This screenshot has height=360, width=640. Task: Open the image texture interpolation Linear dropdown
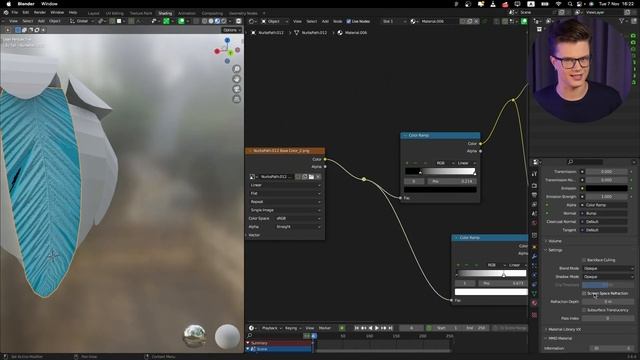[x=284, y=185]
